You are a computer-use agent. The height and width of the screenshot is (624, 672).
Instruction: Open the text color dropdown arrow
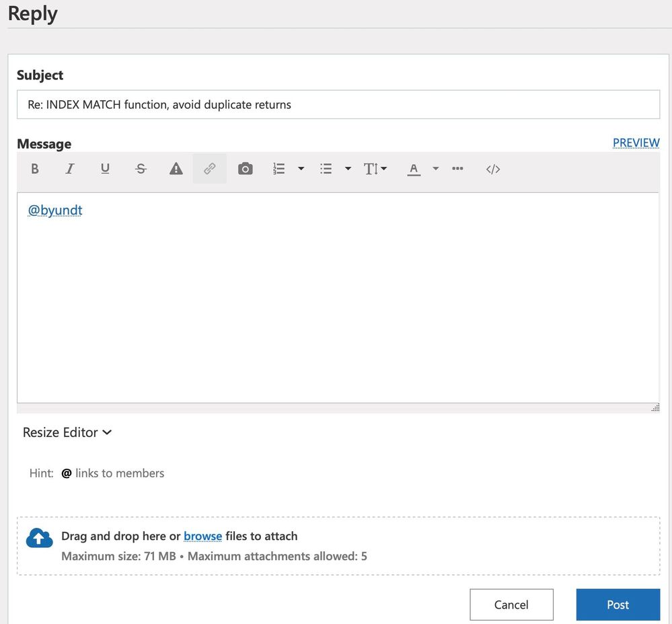point(435,169)
